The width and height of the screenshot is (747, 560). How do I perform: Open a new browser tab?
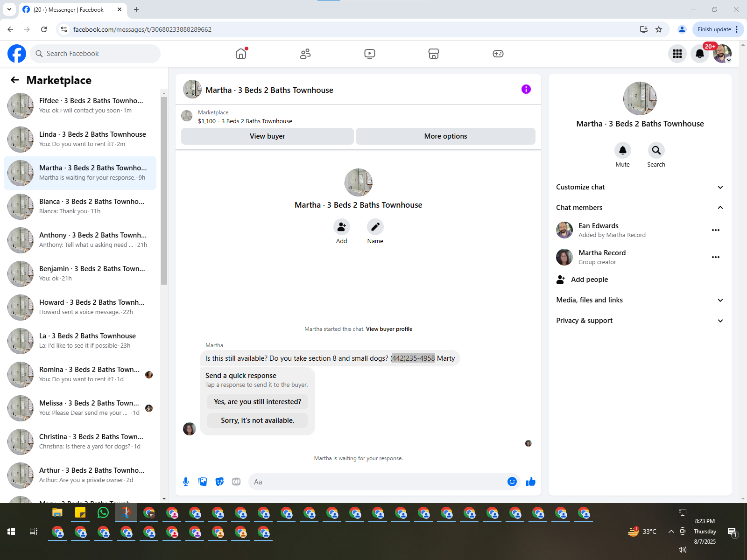tap(136, 9)
